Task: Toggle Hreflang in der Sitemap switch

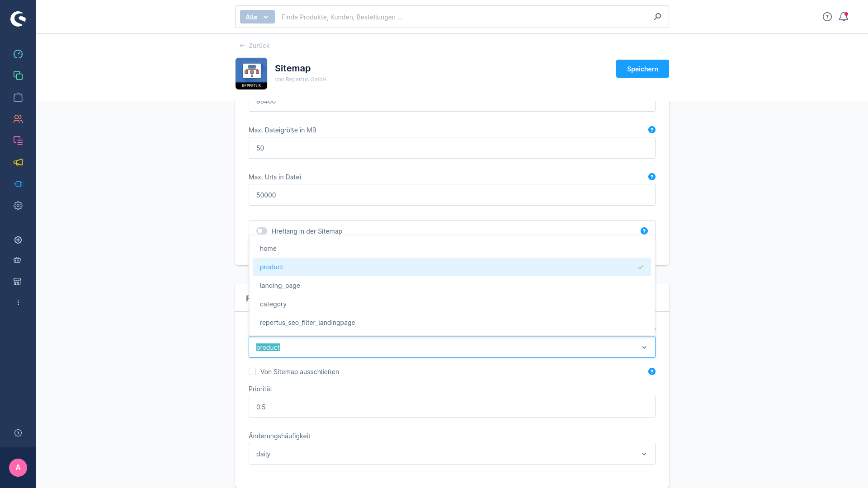Action: tap(262, 231)
